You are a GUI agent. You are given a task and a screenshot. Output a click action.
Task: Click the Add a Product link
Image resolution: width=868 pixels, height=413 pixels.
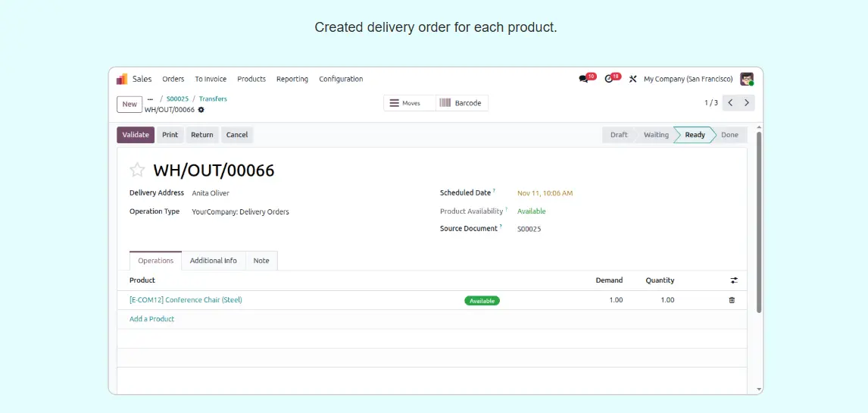tap(151, 319)
